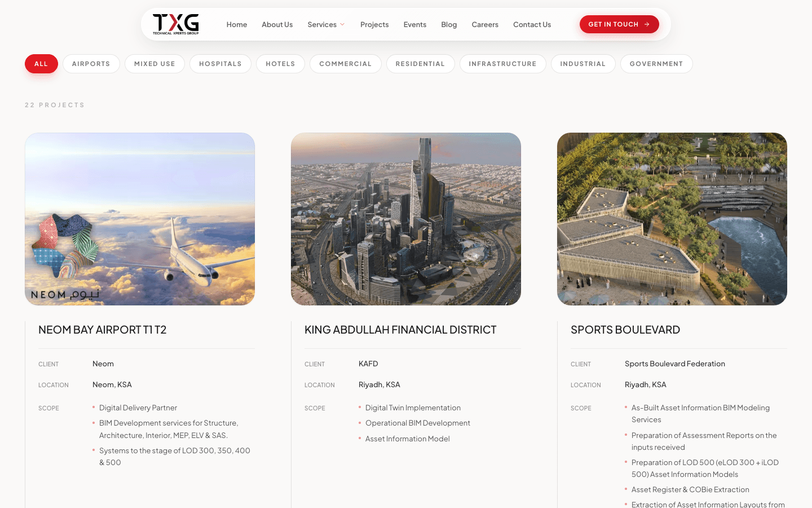Click the '22 PROJECTS' count text
The width and height of the screenshot is (812, 508).
tap(55, 105)
